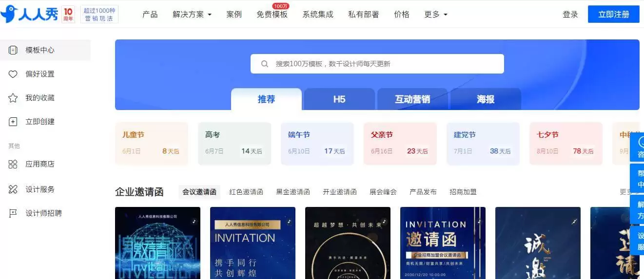Select the 黑金邀请函 category filter
644x279 pixels.
pyautogui.click(x=293, y=192)
